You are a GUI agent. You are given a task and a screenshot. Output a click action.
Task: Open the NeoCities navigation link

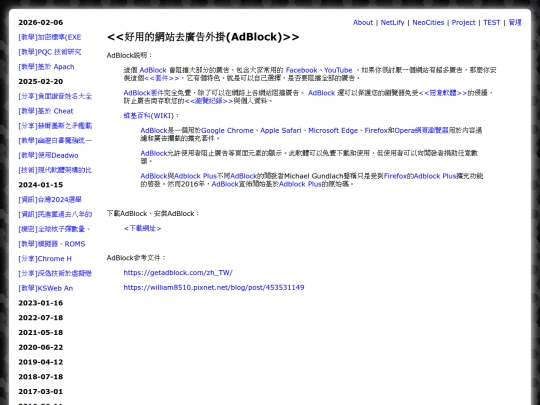click(428, 22)
